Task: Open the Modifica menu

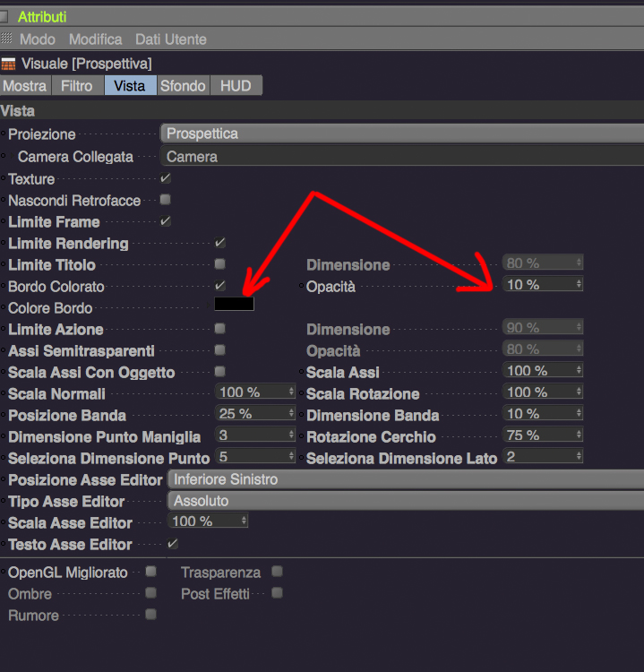Action: (96, 39)
